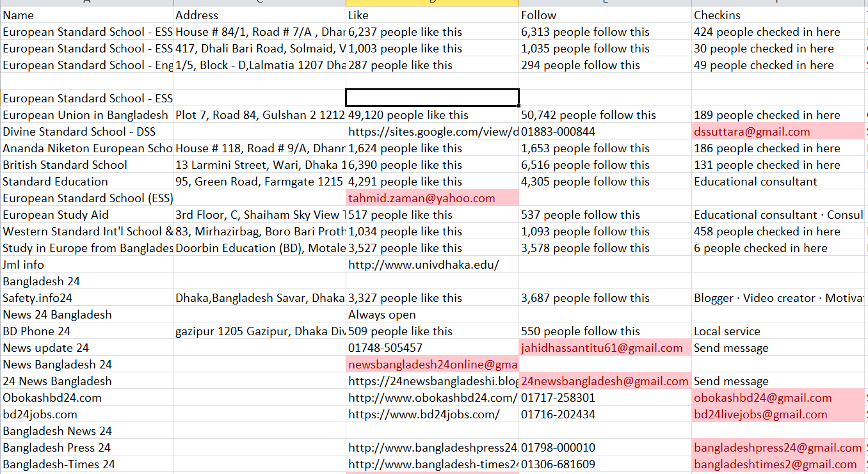Select column letter A at the top

(x=87, y=4)
